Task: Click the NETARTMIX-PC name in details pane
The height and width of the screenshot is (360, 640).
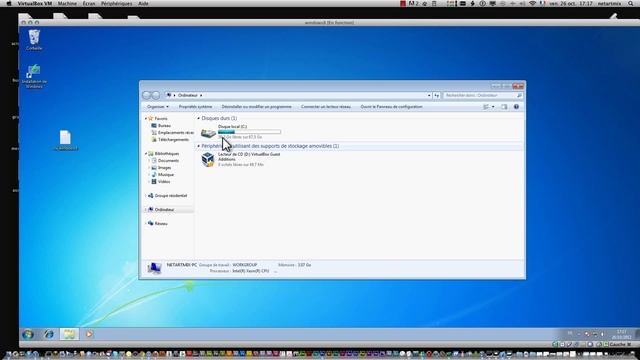Action: click(182, 265)
